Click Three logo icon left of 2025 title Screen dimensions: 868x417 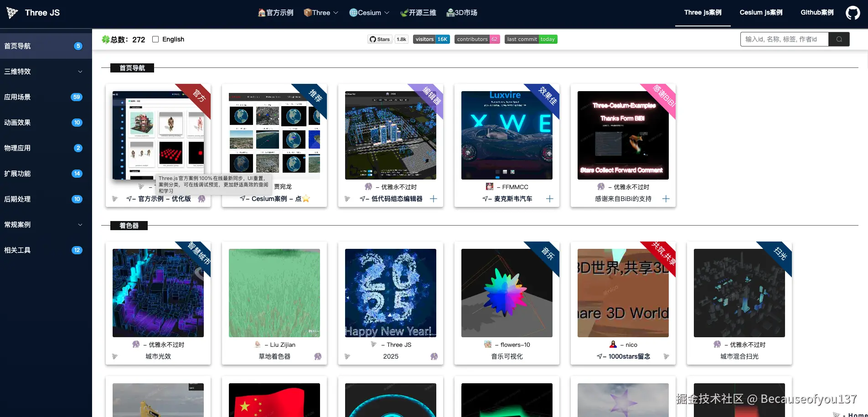coord(347,356)
